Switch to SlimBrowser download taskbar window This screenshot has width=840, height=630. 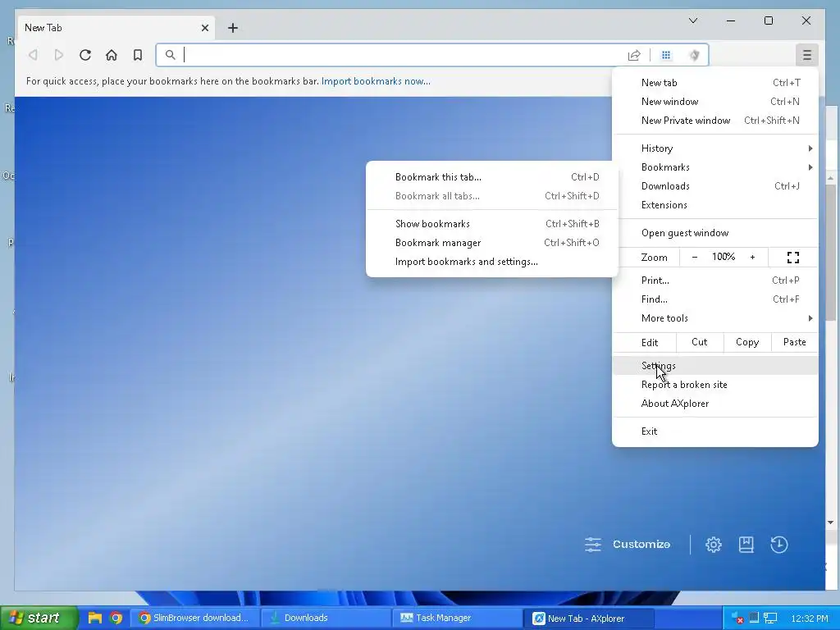195,618
